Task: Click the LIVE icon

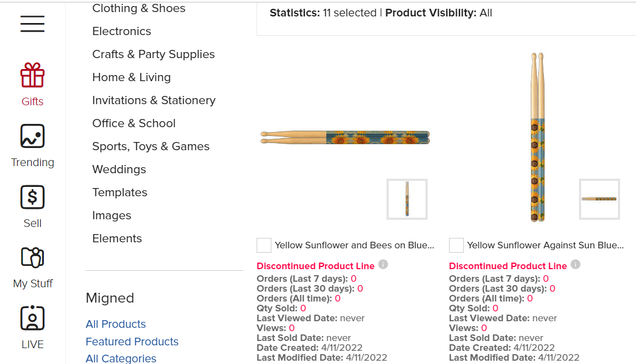Action: [32, 318]
